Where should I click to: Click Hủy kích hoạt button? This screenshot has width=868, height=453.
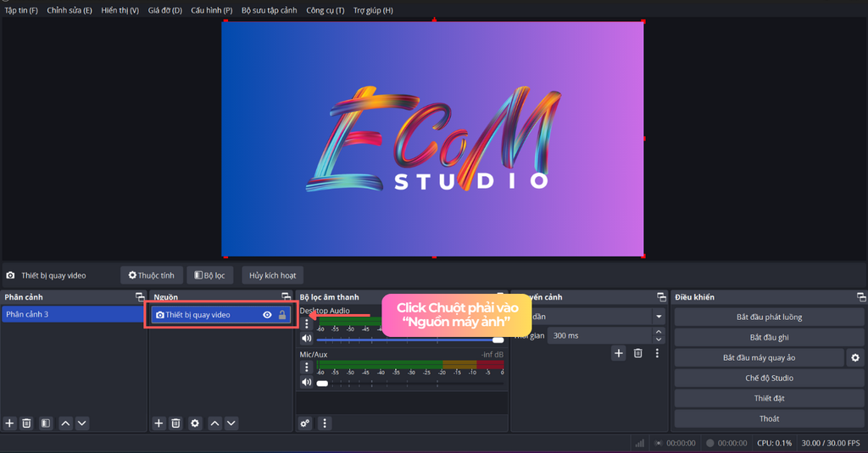[x=272, y=275]
